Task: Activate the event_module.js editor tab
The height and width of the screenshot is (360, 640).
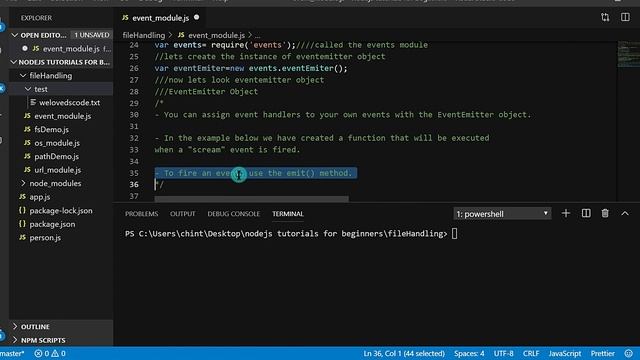Action: point(160,18)
